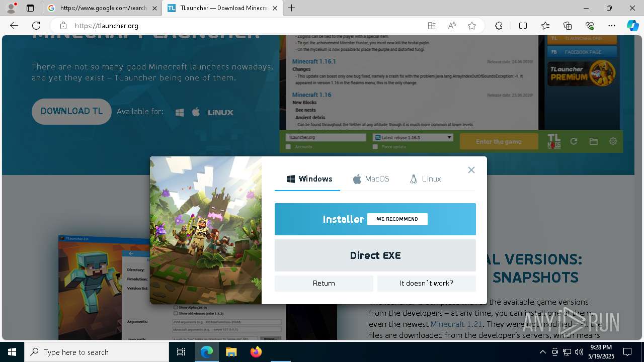
Task: Open File Explorer from the taskbar
Action: click(231, 352)
